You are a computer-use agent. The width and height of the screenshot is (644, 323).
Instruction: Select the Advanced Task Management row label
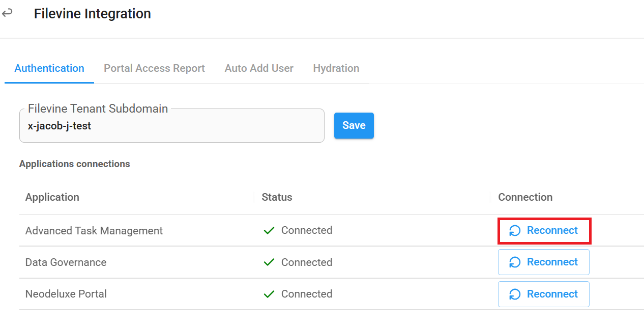(94, 231)
